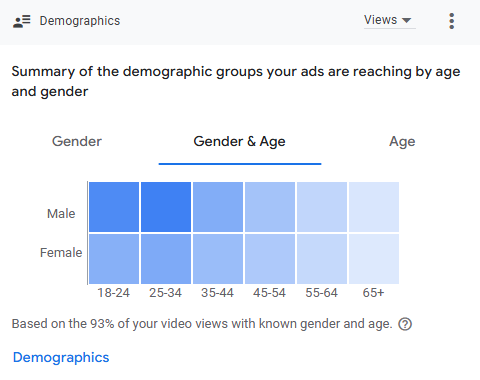
Task: Select the Female 65+ heatmap cell
Action: [374, 259]
